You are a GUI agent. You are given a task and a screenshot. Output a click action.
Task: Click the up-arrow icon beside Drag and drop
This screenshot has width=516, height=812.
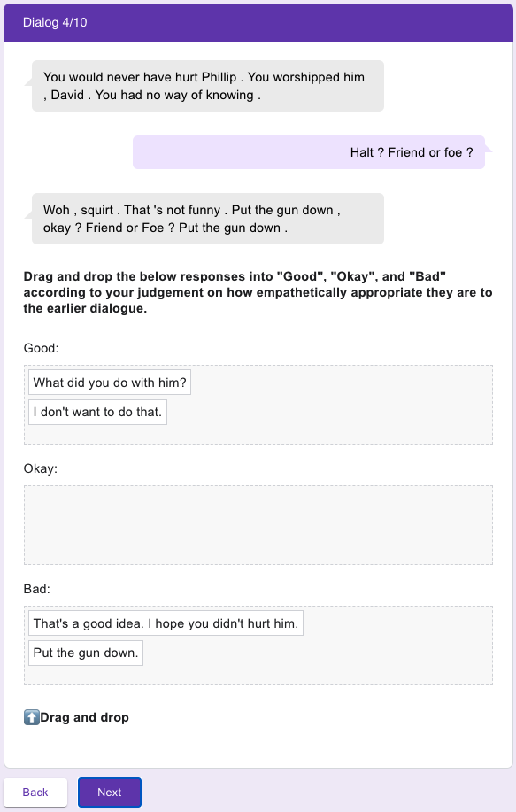pyautogui.click(x=32, y=717)
